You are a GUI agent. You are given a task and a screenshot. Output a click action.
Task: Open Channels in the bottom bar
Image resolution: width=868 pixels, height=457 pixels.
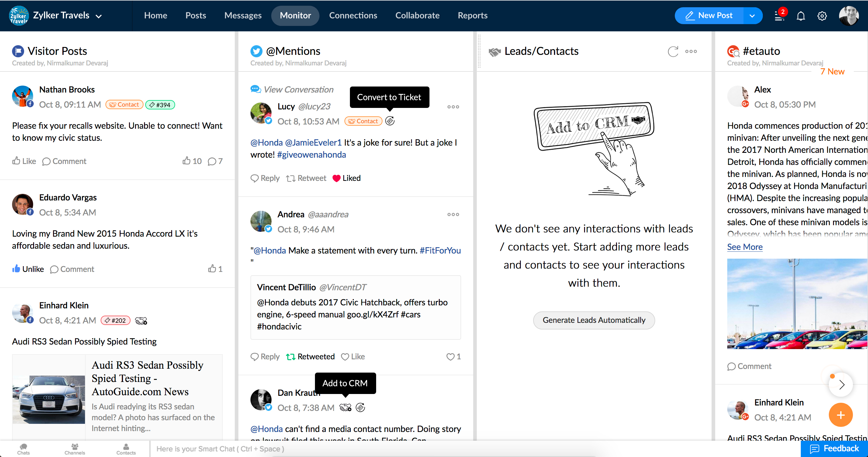coord(74,449)
